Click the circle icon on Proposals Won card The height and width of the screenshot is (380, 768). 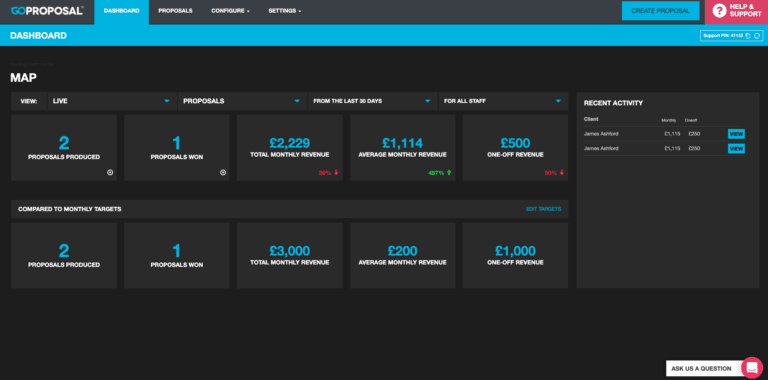point(223,172)
